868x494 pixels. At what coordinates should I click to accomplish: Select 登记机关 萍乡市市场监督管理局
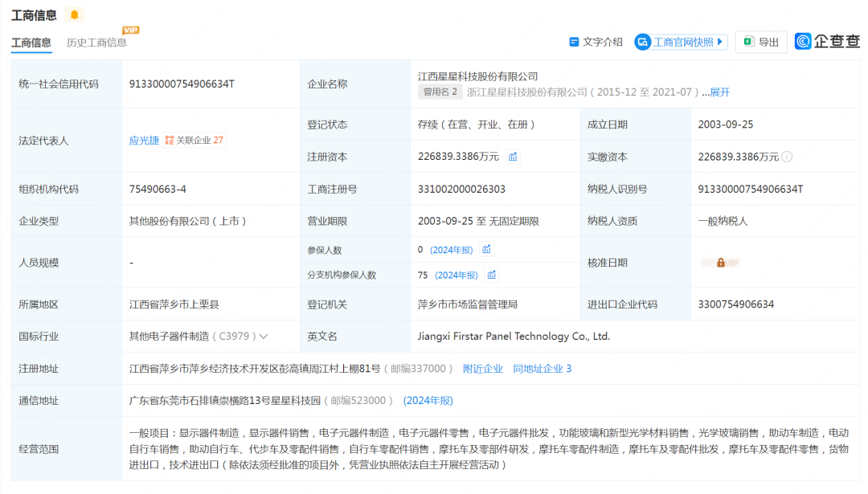(467, 304)
